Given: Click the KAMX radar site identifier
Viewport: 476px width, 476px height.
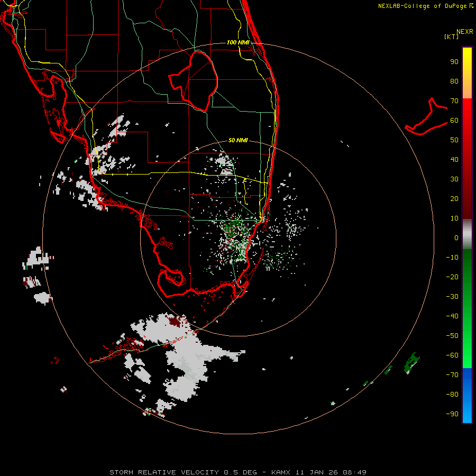Looking at the screenshot, I should click(281, 472).
